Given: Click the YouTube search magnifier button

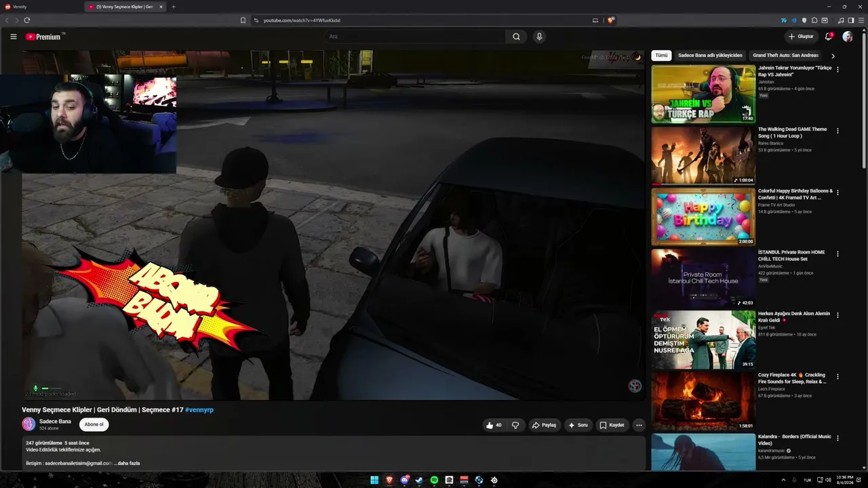Looking at the screenshot, I should pos(516,37).
